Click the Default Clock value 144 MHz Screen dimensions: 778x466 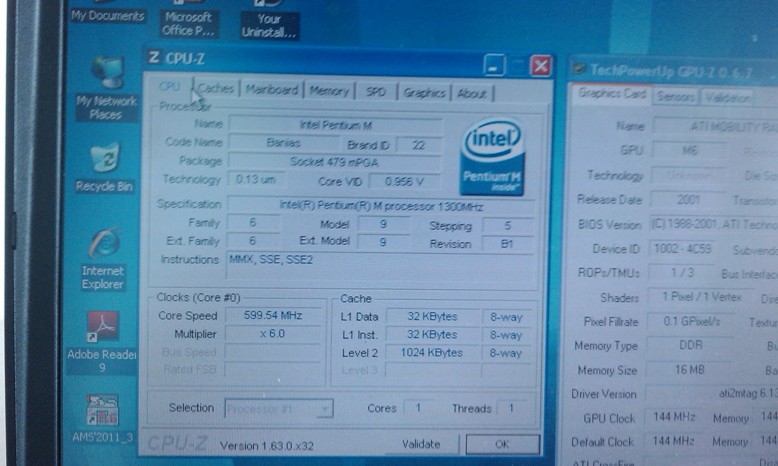674,441
